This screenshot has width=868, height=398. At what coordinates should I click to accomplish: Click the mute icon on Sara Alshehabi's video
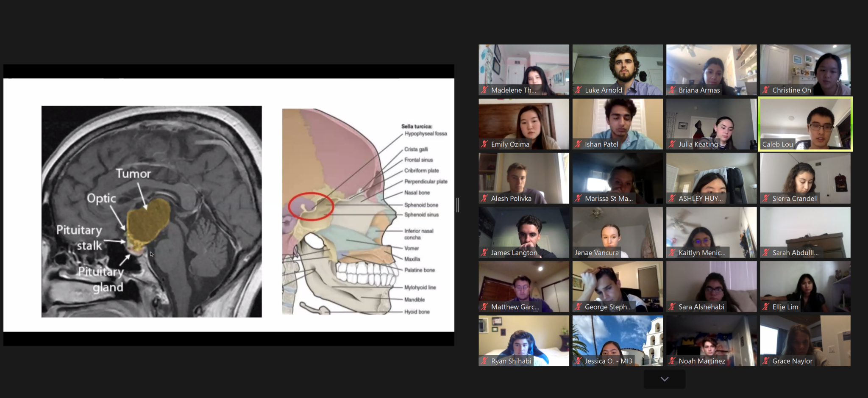(x=672, y=307)
